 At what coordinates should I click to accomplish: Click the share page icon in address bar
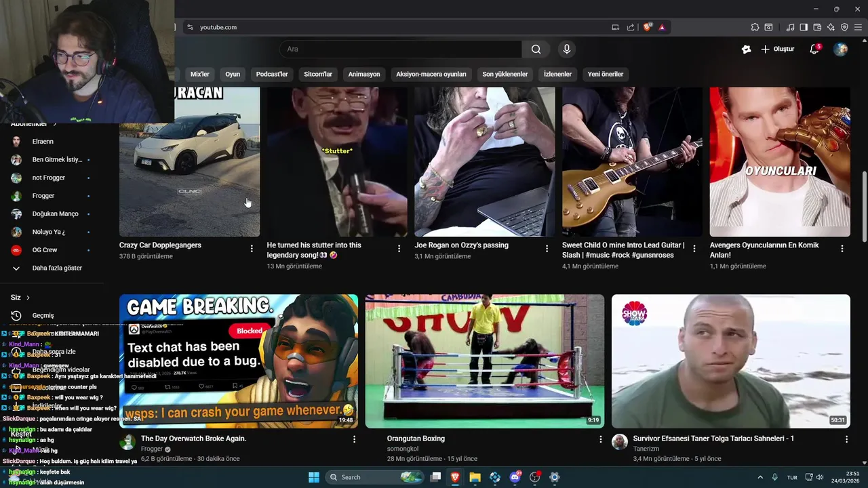click(631, 27)
